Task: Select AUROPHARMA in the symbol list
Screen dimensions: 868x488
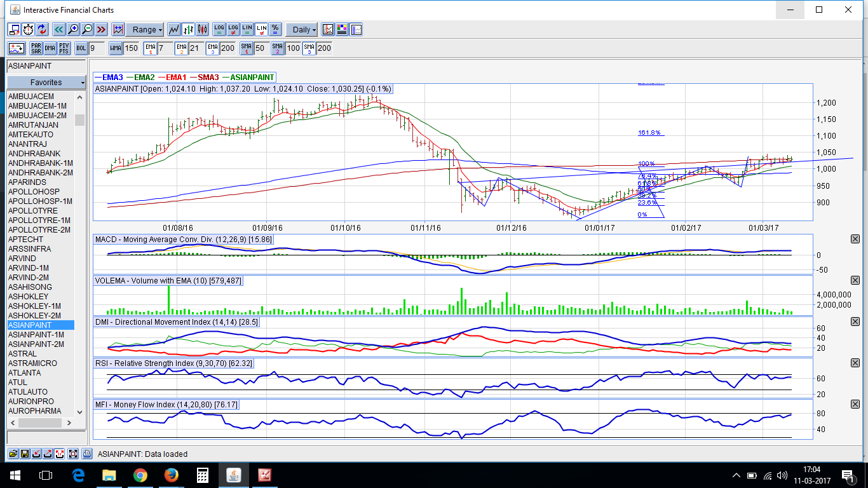Action: (41, 411)
